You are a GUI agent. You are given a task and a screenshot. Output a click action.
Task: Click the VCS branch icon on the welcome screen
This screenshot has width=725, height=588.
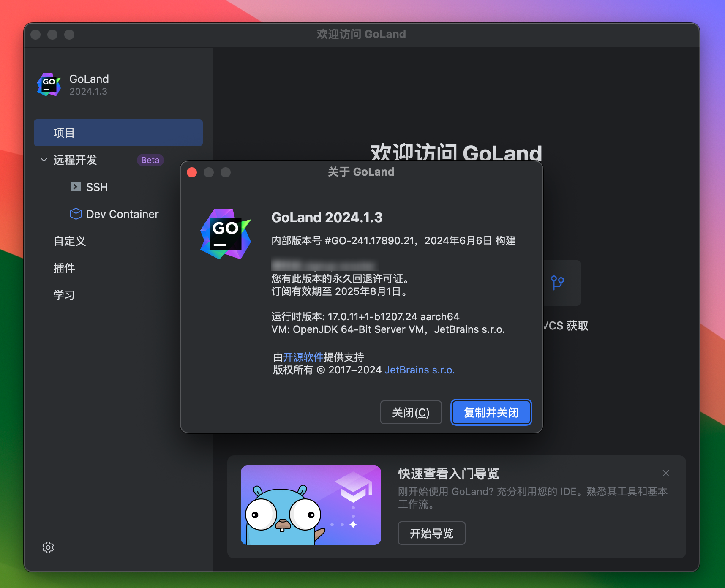[x=557, y=283]
